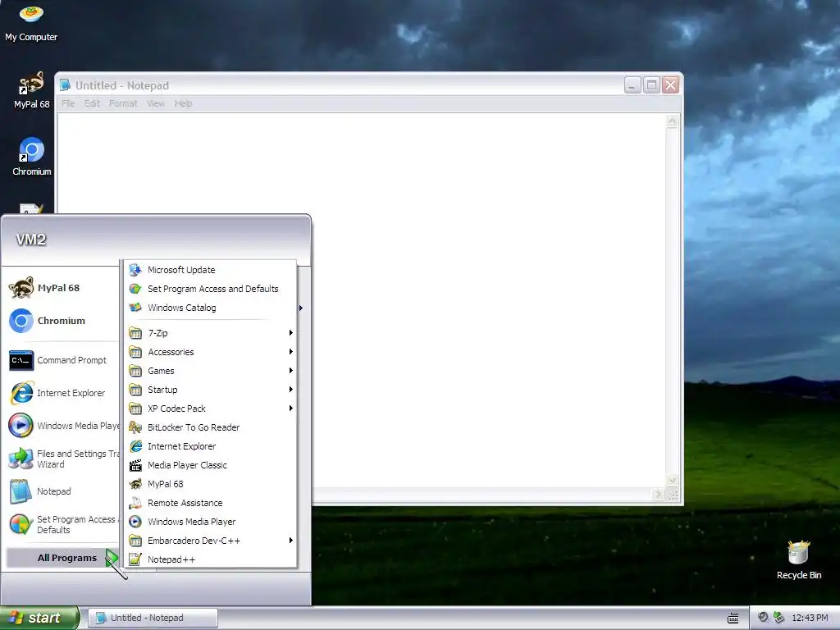Click Windows Media Player icon in Start menu left pane
This screenshot has height=630, width=840.
21,426
